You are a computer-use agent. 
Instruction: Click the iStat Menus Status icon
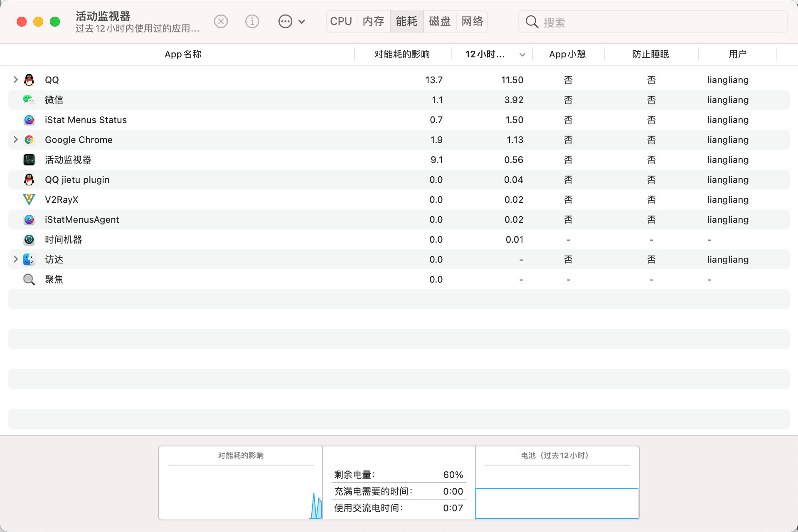(x=29, y=120)
